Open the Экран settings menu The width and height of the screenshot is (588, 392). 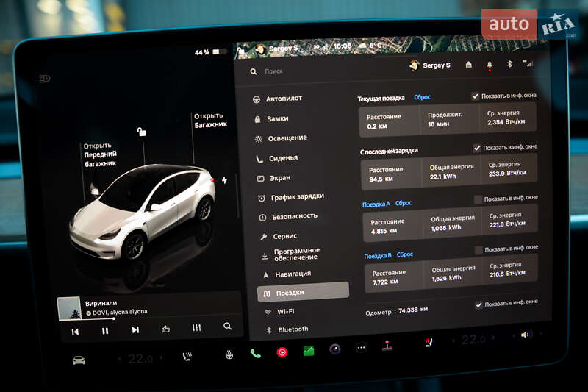pyautogui.click(x=274, y=178)
